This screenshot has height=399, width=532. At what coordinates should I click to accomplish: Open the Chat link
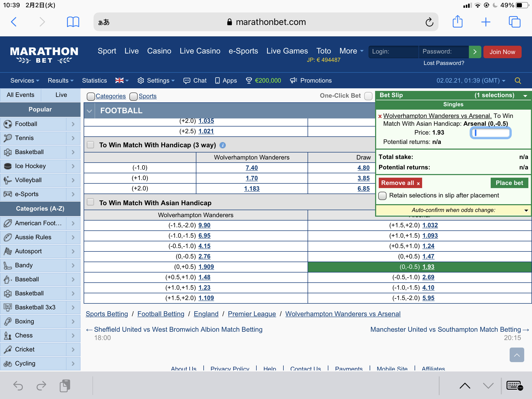tap(195, 81)
